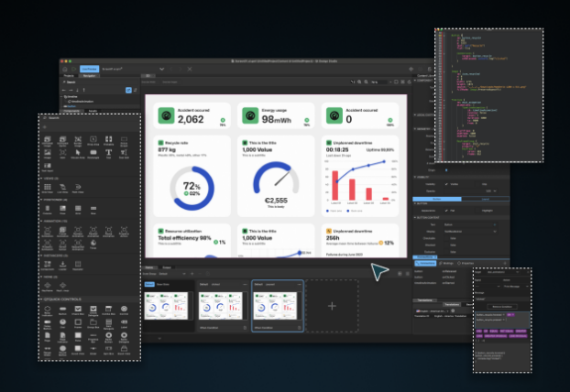
Task: Click the Resource utilization card icon
Action: pyautogui.click(x=161, y=230)
